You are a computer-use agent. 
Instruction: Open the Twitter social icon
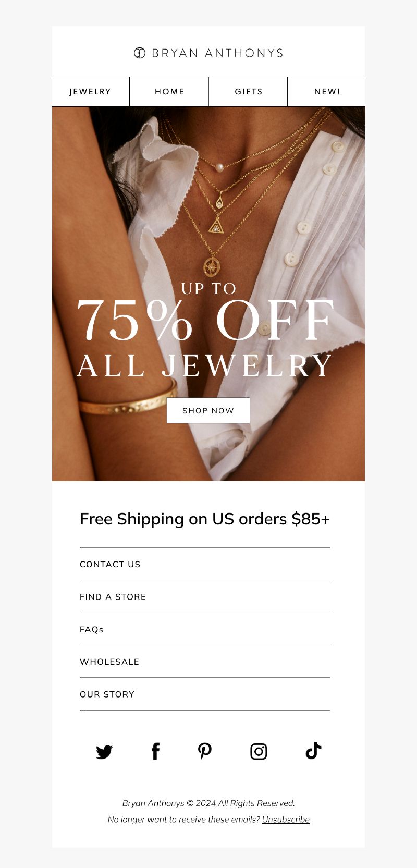click(x=104, y=752)
